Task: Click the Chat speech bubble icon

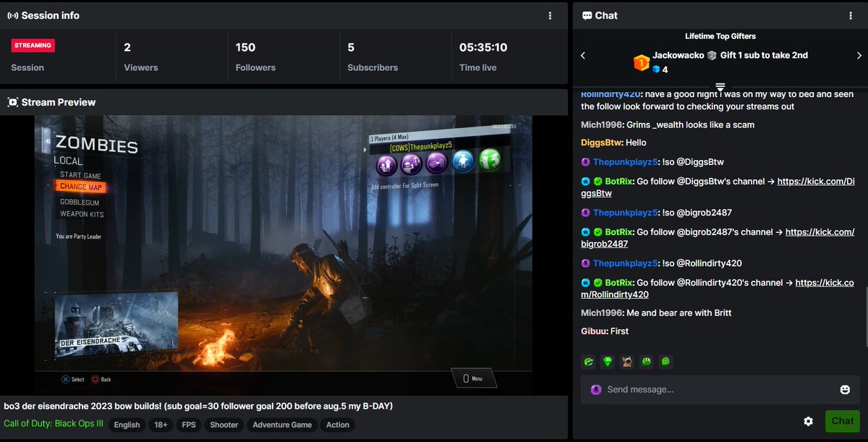Action: pos(587,15)
